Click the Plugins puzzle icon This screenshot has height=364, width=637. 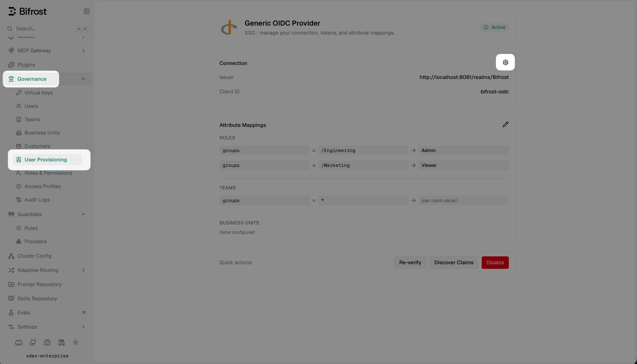(11, 65)
